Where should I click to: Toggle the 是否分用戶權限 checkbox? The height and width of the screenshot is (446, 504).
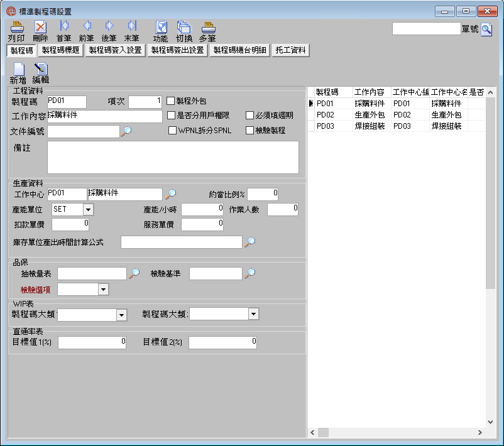coord(172,116)
